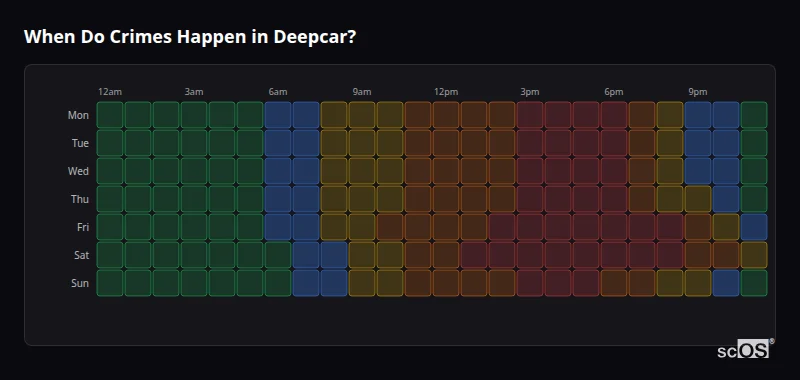Click the Sunday 6pm orange cell

[614, 283]
